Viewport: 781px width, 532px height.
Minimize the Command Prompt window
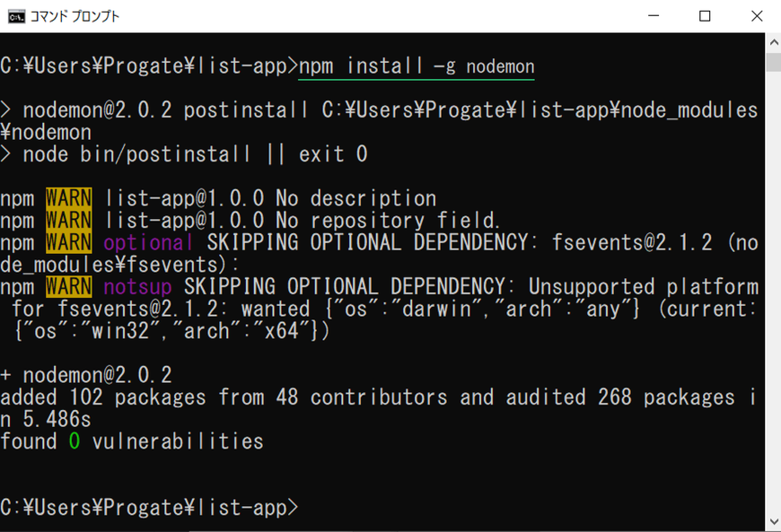click(654, 16)
